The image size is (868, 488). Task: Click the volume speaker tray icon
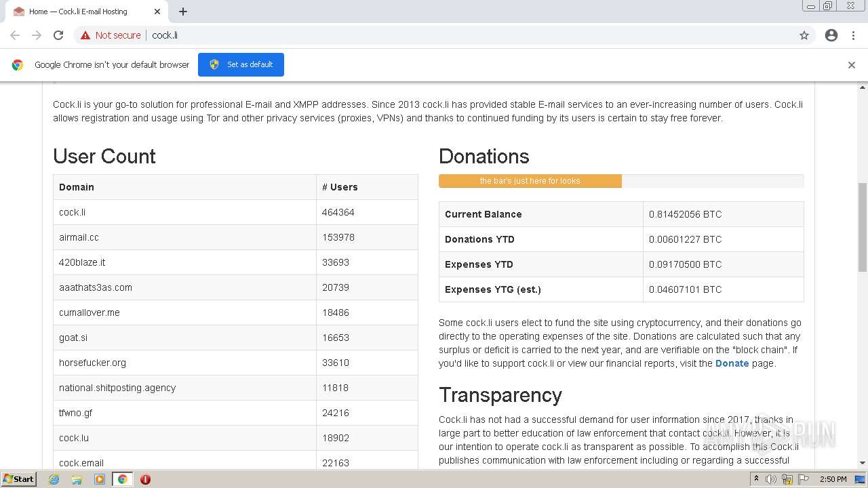771,479
